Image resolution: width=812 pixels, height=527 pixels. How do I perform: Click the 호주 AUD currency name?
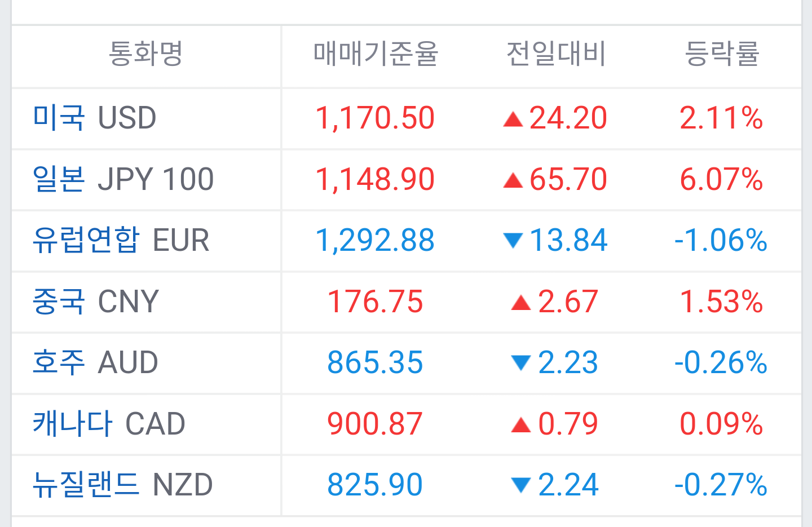(95, 362)
